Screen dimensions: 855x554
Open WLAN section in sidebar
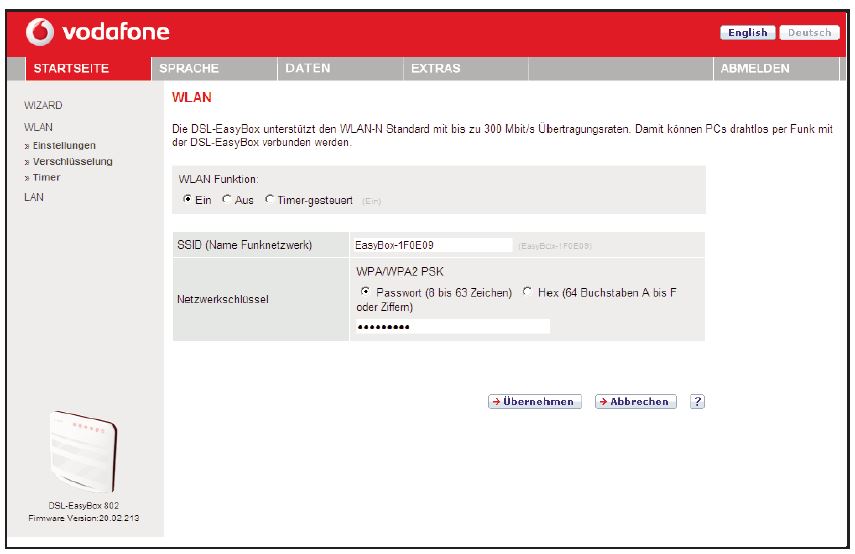[x=38, y=127]
